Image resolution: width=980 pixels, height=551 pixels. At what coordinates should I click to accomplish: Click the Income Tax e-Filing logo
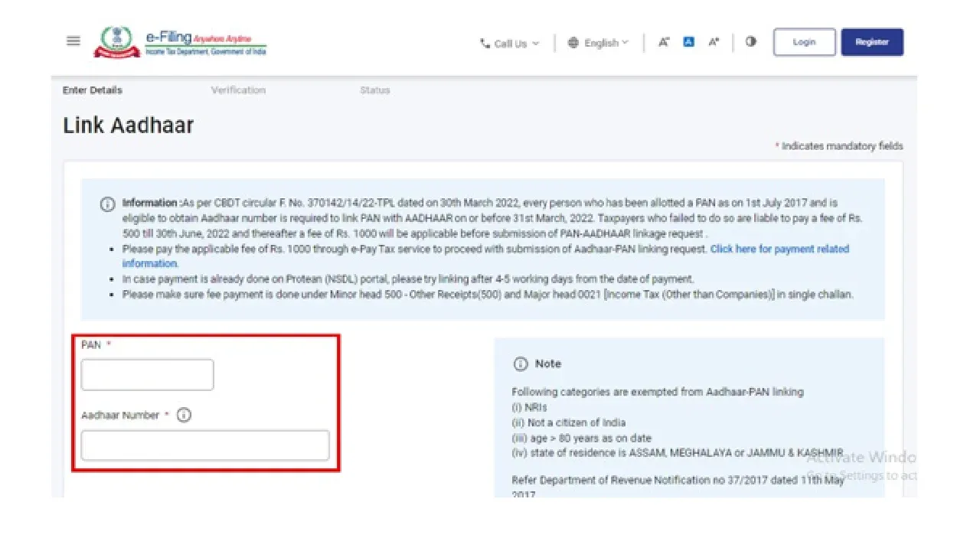(181, 42)
